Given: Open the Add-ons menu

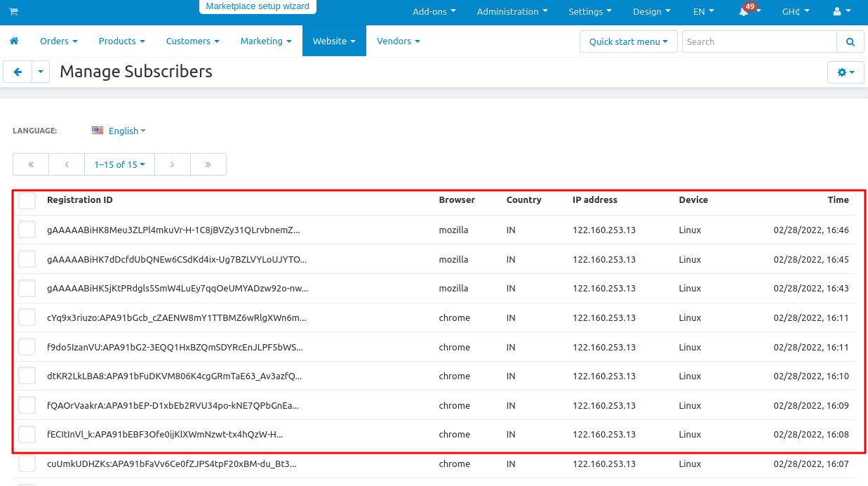Looking at the screenshot, I should [434, 12].
